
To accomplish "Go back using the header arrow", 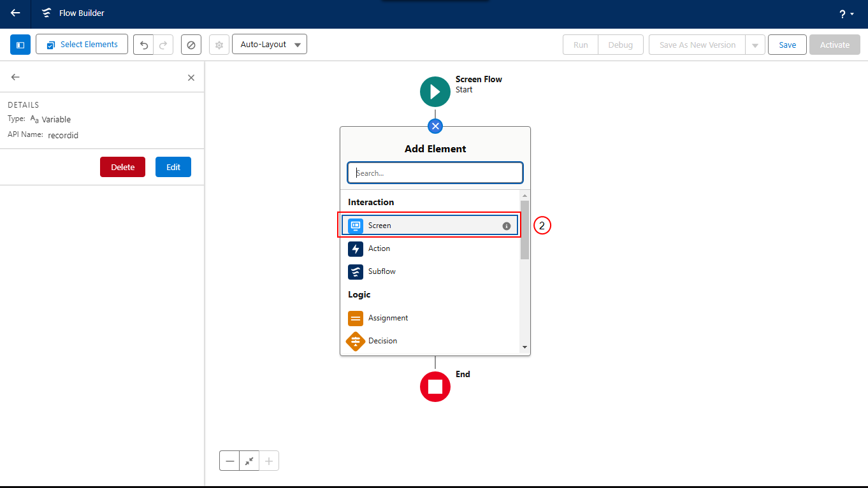I will click(15, 13).
